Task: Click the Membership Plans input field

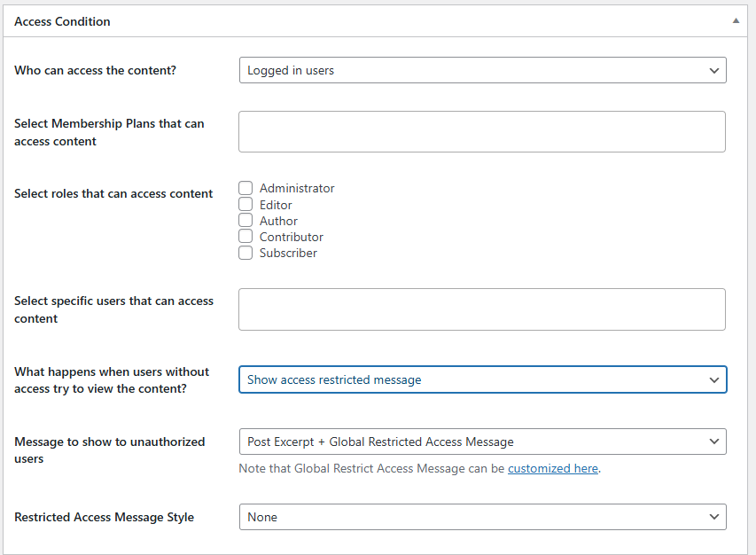Action: click(x=482, y=131)
